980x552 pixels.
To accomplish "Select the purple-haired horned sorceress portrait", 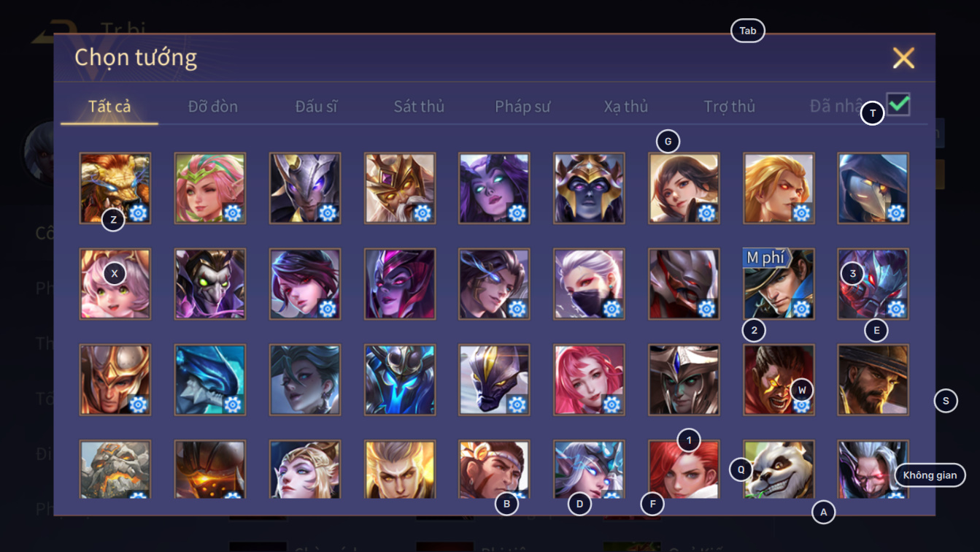I will (x=495, y=188).
